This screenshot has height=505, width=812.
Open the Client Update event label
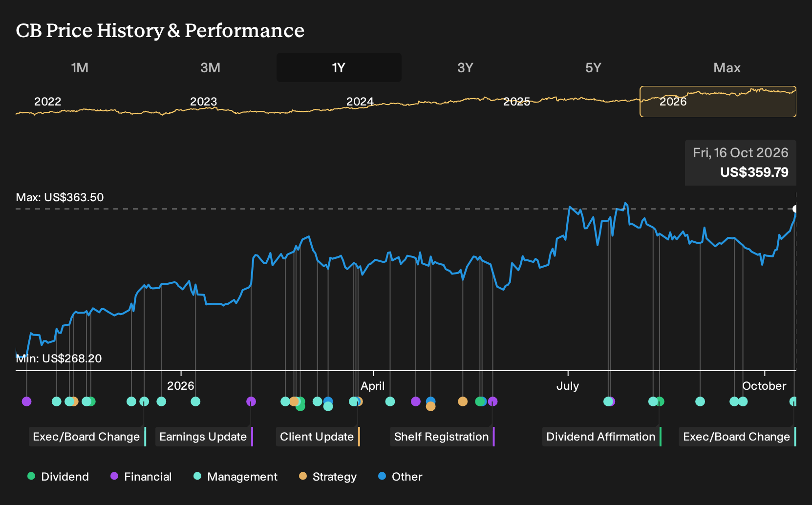click(318, 437)
